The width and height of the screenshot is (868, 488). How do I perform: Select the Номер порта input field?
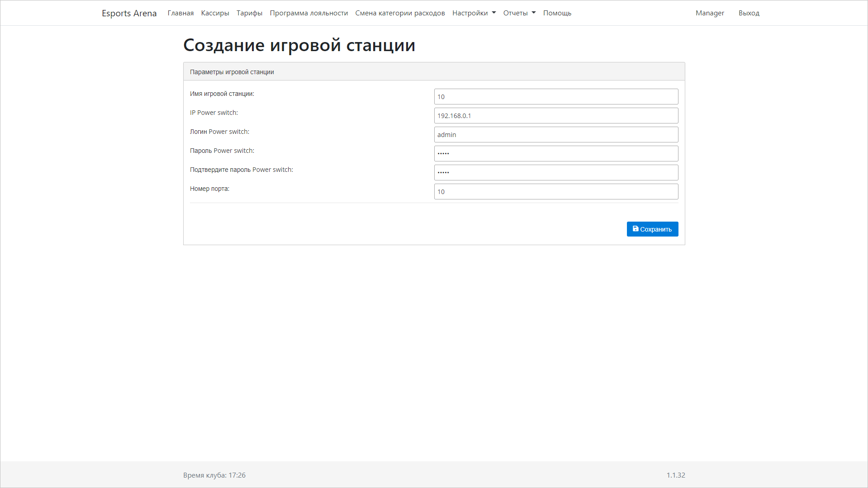coord(556,191)
